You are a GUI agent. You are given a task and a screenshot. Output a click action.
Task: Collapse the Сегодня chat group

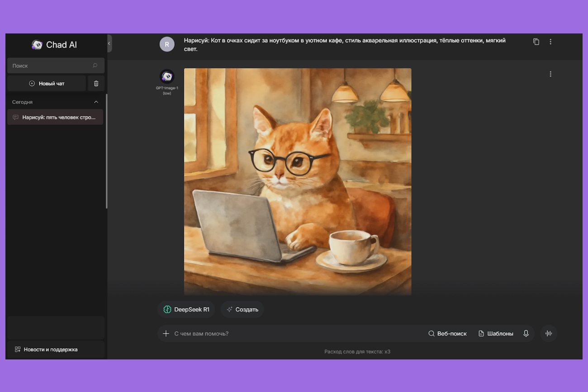click(x=96, y=102)
